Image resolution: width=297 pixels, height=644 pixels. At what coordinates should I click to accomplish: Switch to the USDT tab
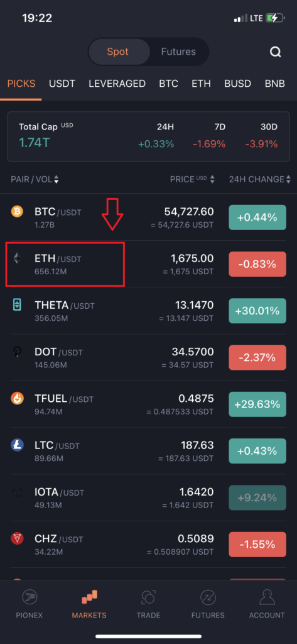62,84
